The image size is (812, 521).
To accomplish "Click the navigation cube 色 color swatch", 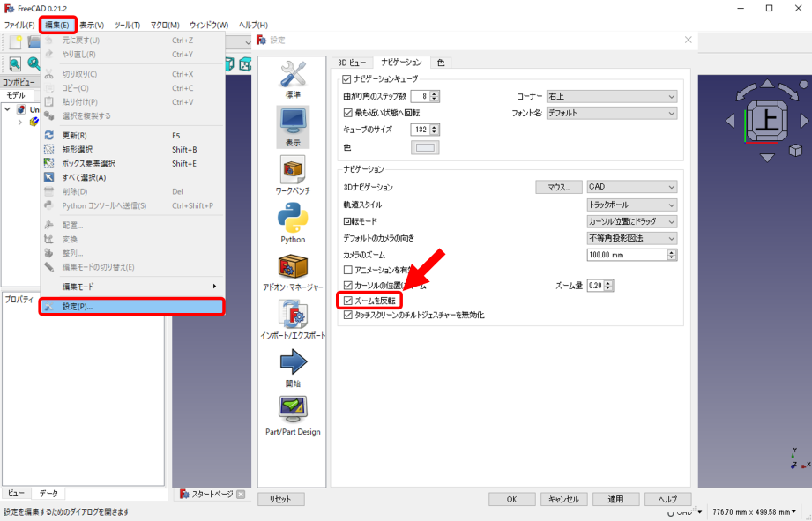I will click(426, 147).
